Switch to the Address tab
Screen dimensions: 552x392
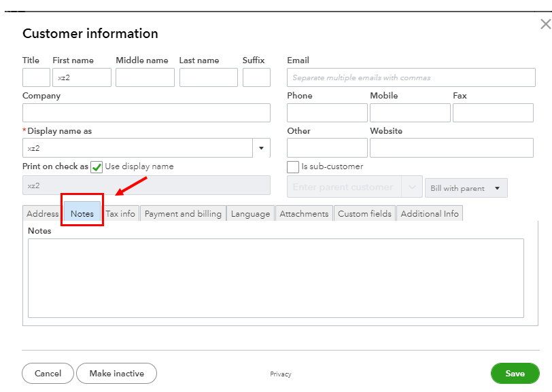(42, 214)
